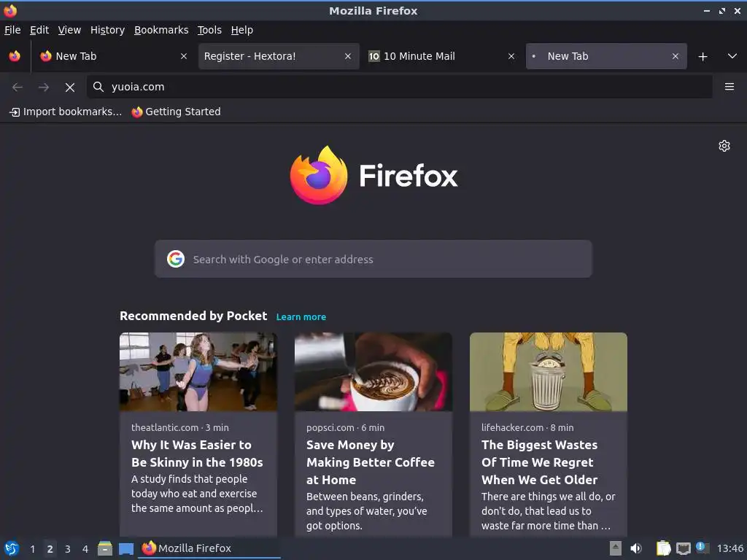Click the theatlantic.com · 3 min source text
This screenshot has width=747, height=560.
[x=180, y=427]
